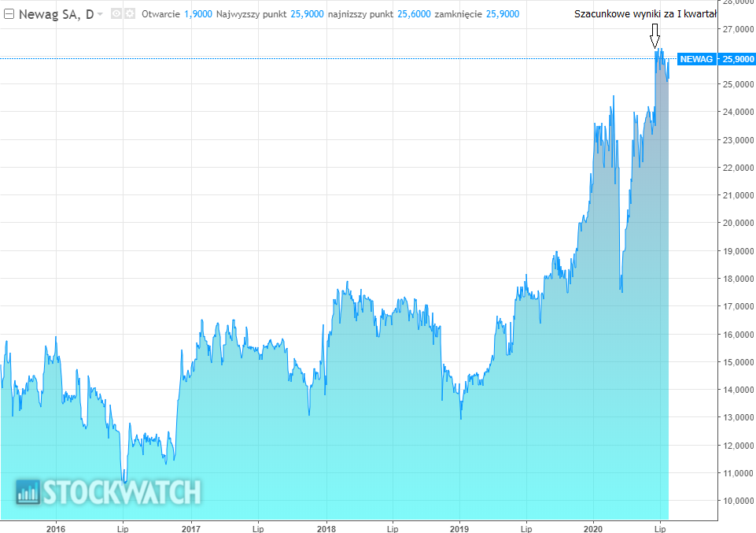Open chart settings via the gear icon

(130, 13)
